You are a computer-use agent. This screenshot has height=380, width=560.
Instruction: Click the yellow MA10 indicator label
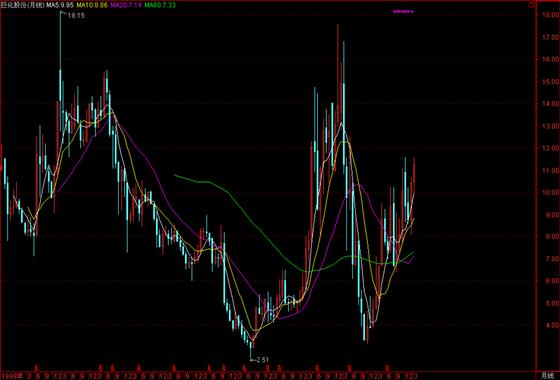(x=92, y=5)
